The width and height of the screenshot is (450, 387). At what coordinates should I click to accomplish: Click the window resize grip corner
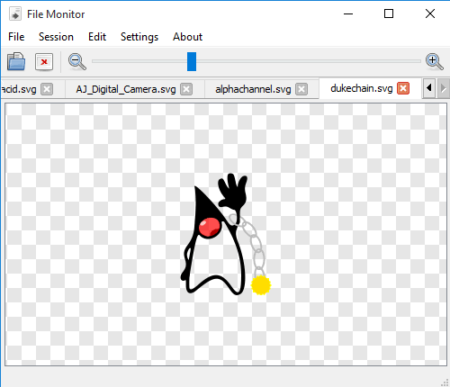[x=445, y=382]
